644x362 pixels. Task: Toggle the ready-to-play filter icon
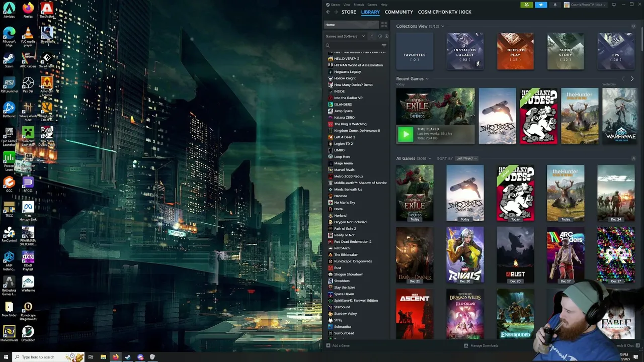click(386, 36)
